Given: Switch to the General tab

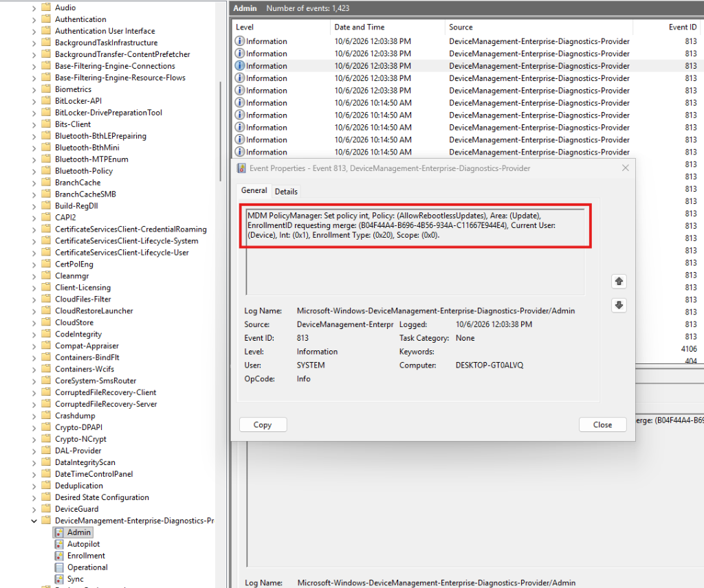Looking at the screenshot, I should [254, 190].
